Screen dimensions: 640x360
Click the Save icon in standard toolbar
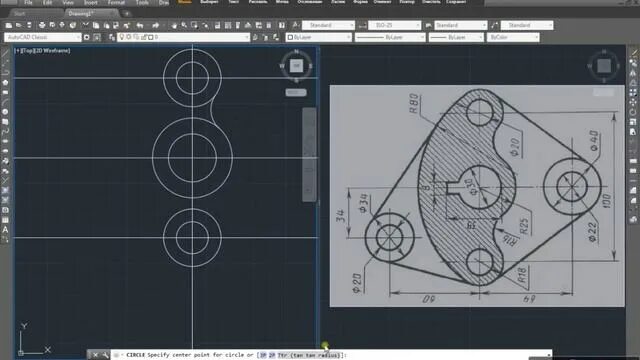tap(29, 25)
